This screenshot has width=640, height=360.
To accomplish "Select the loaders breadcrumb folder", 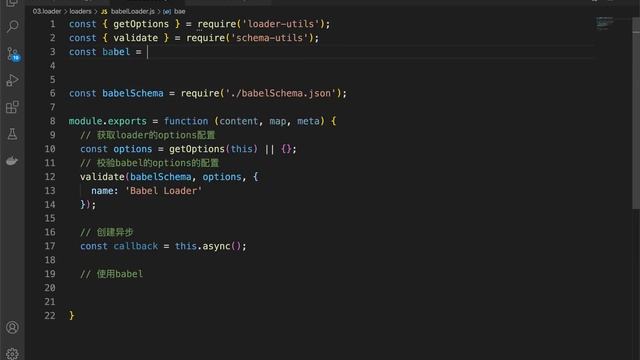I will 80,11.
